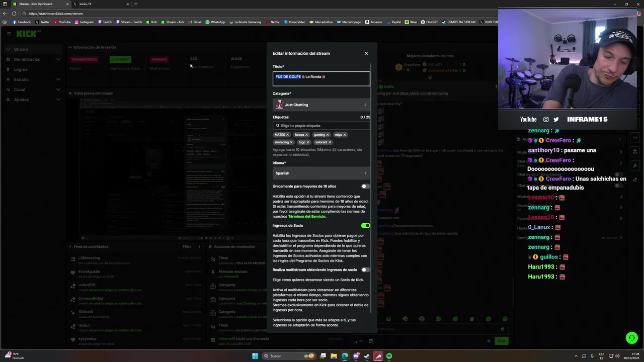Close the Editar información del stream dialog
The image size is (644, 362).
coord(366,53)
